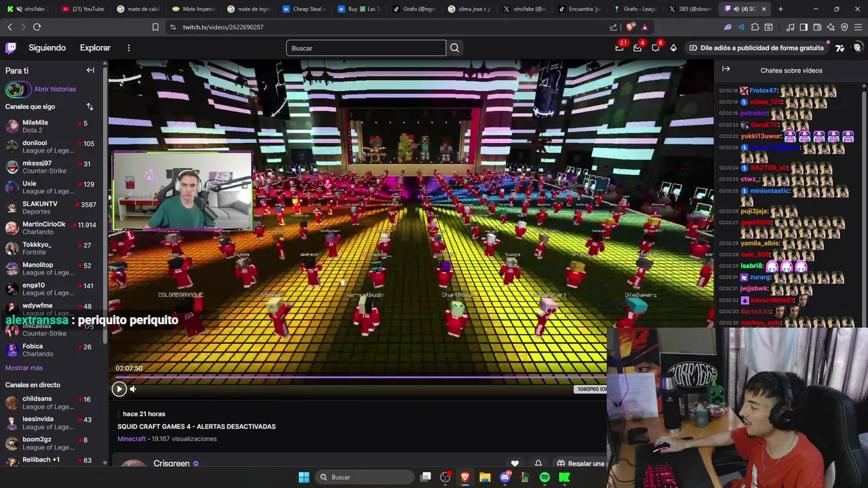
Task: Open Brave Shields lion icon
Action: (x=631, y=27)
